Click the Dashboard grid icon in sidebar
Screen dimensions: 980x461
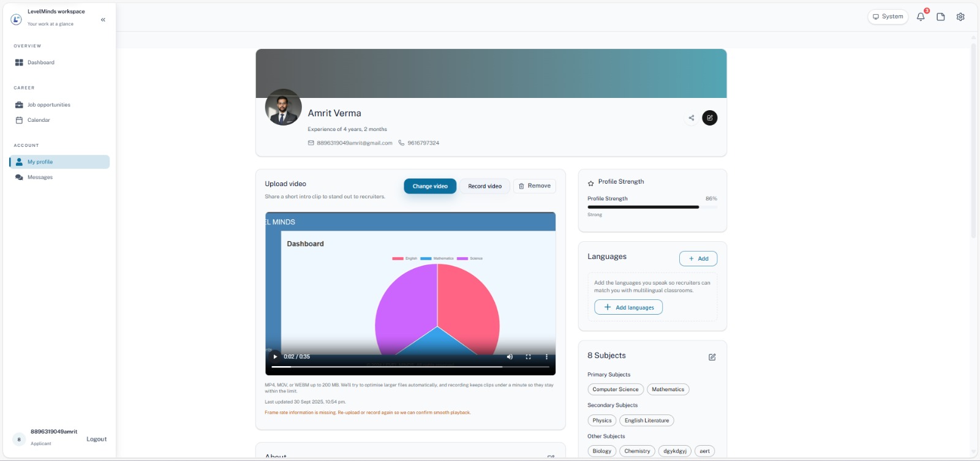tap(19, 62)
